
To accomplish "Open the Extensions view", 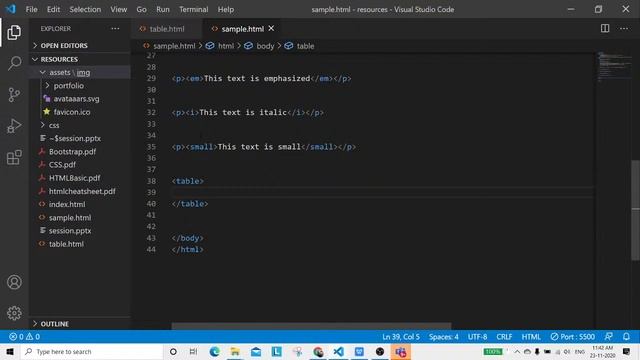I will tap(14, 157).
